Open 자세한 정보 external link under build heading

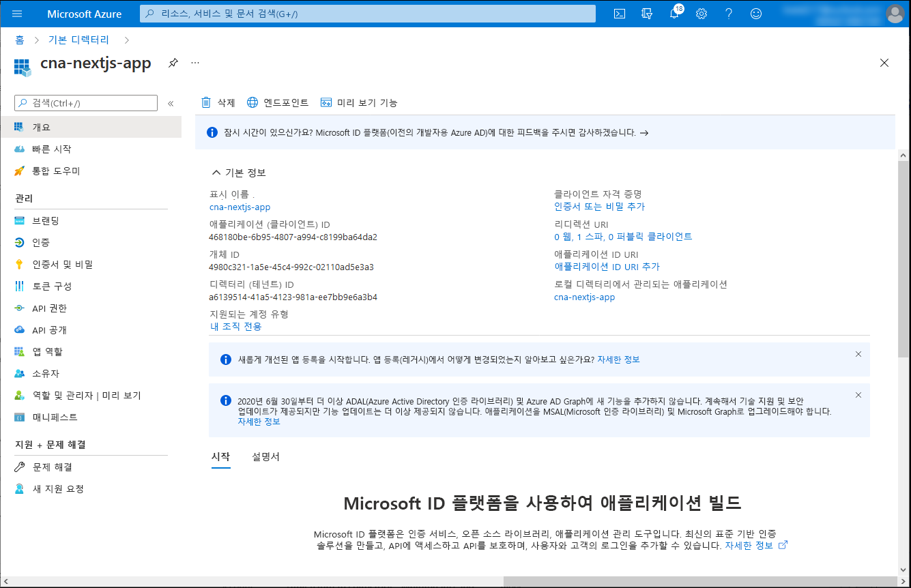click(756, 545)
